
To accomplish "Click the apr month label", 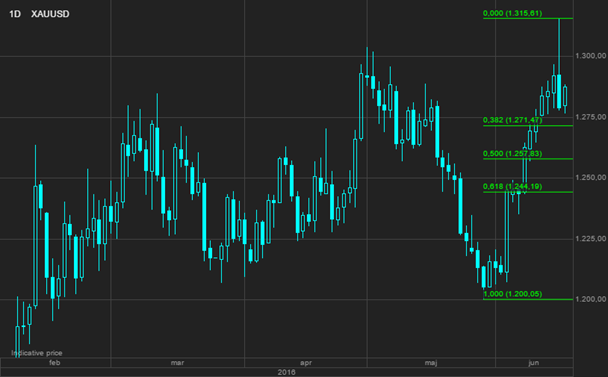I will click(x=306, y=363).
